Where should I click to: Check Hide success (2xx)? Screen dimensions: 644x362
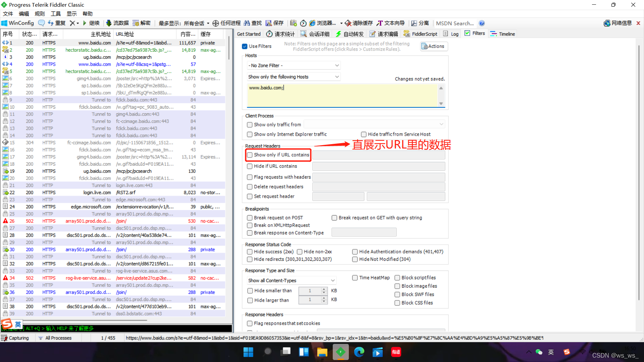click(250, 252)
